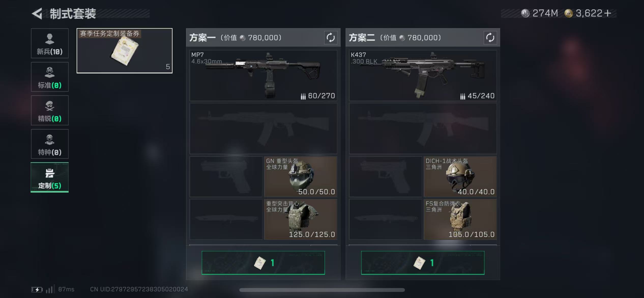The width and height of the screenshot is (644, 298).
Task: Switch to the 标准(0) tier tab
Action: click(50, 77)
